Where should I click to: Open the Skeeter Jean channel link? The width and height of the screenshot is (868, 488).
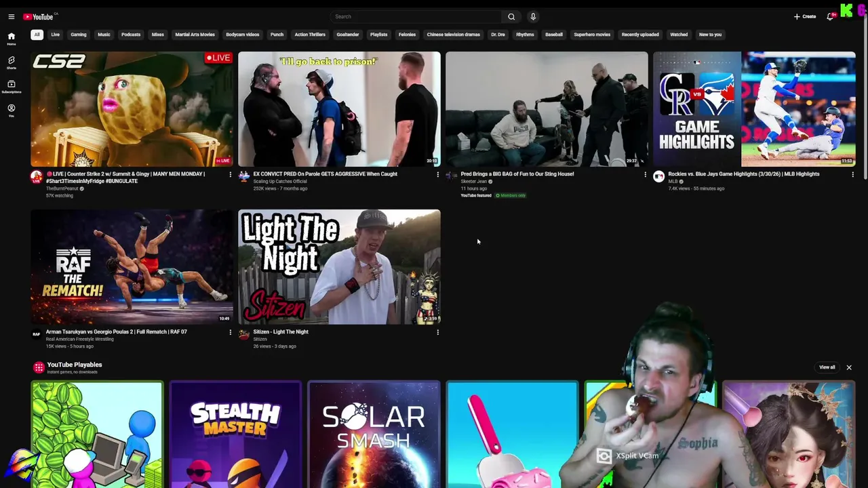point(474,182)
